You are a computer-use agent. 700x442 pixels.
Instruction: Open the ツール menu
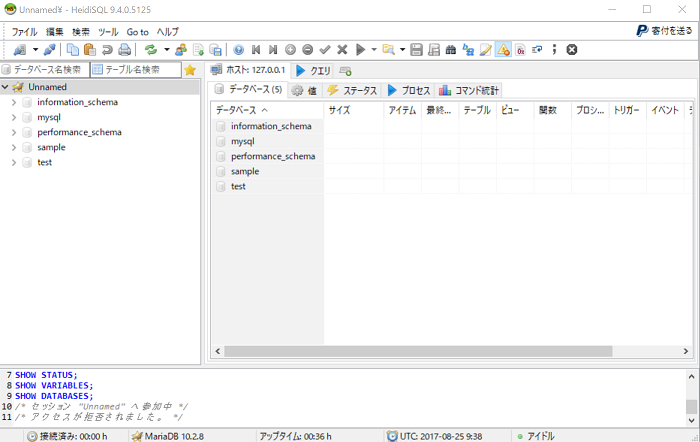tap(108, 32)
